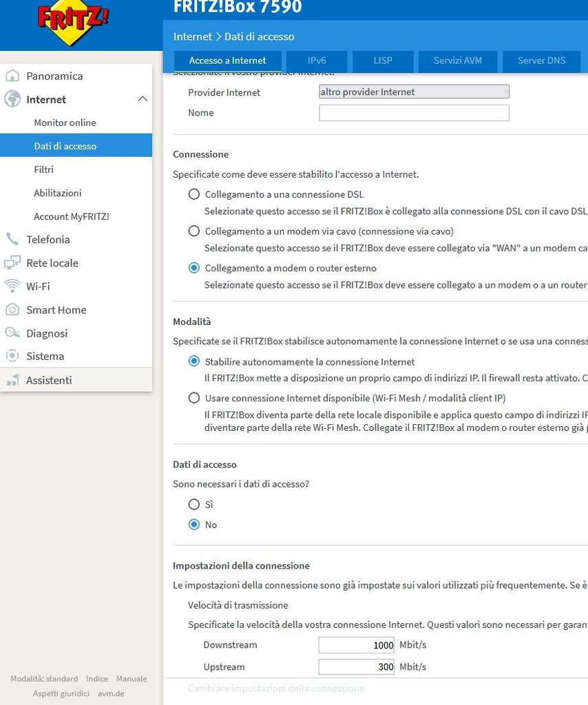Select Stabilire autonomamente la connessione Internet
The width and height of the screenshot is (588, 705).
tap(193, 361)
